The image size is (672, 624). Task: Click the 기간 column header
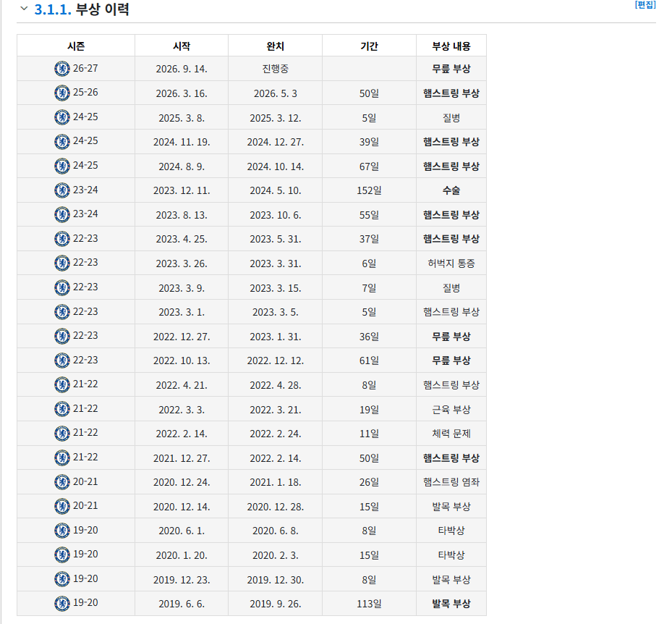point(369,46)
